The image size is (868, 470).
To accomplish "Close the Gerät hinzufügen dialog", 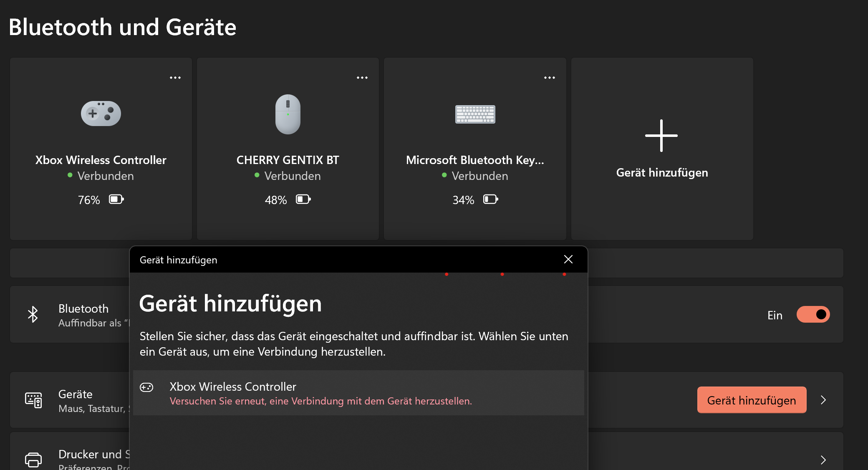I will (568, 259).
